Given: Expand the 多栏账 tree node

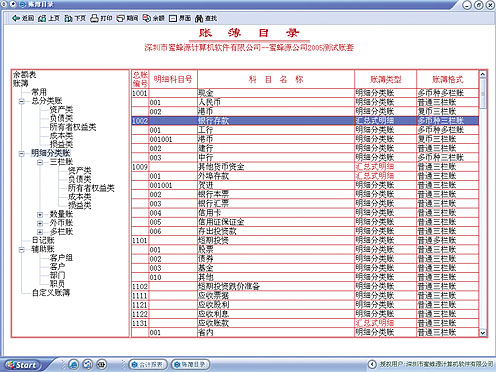Looking at the screenshot, I should click(x=40, y=232).
